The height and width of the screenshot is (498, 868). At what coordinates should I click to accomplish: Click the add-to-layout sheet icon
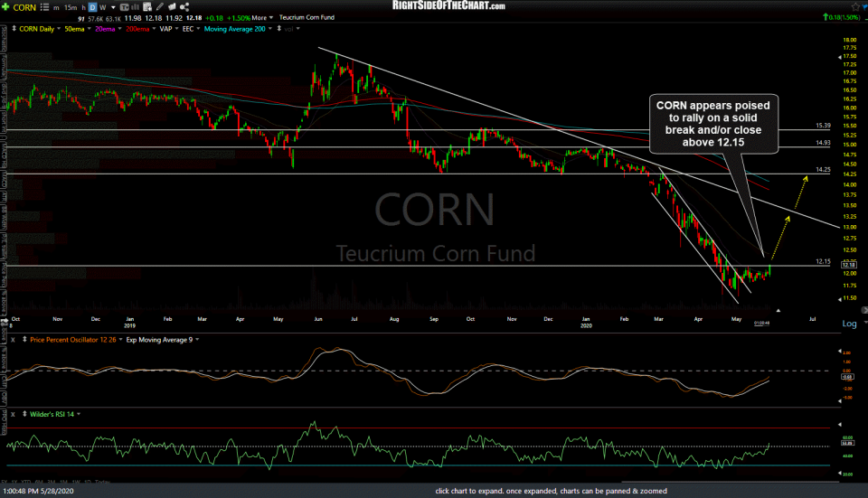click(x=147, y=6)
